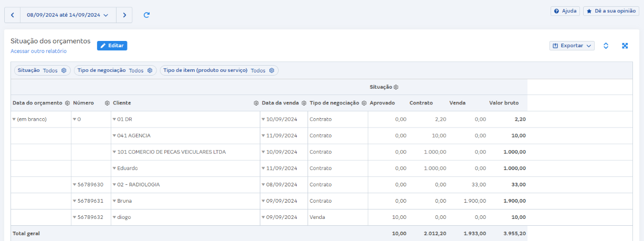
Task: Go to next date period arrow
Action: point(124,15)
